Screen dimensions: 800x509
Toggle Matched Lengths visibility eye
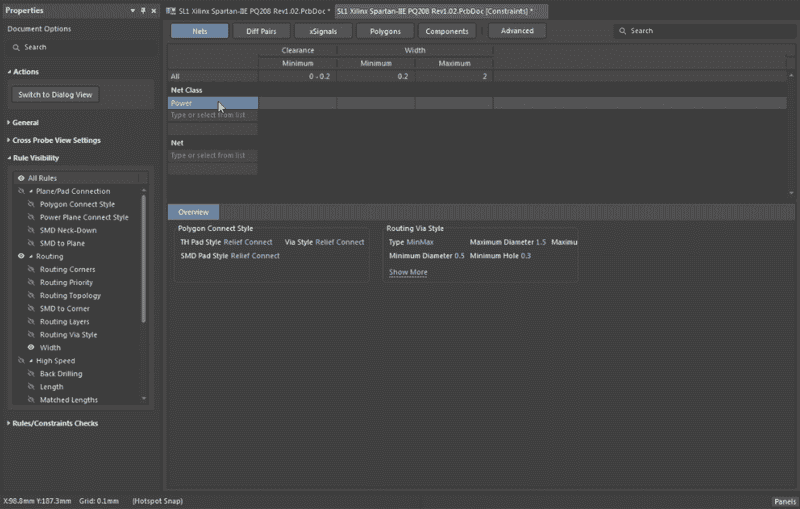point(31,400)
